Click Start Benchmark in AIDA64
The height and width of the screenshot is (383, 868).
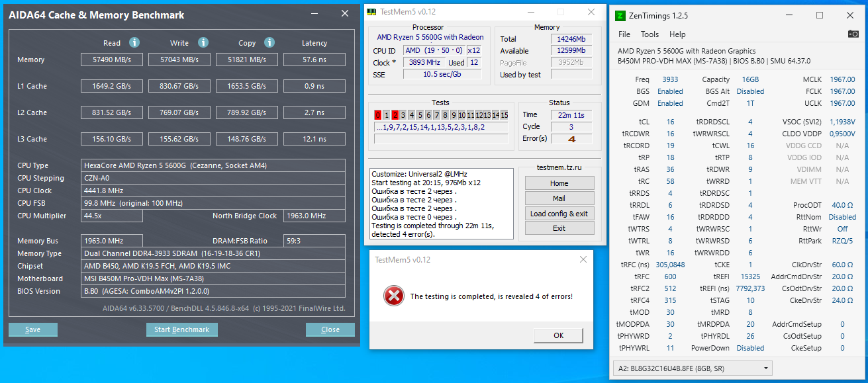pos(181,329)
